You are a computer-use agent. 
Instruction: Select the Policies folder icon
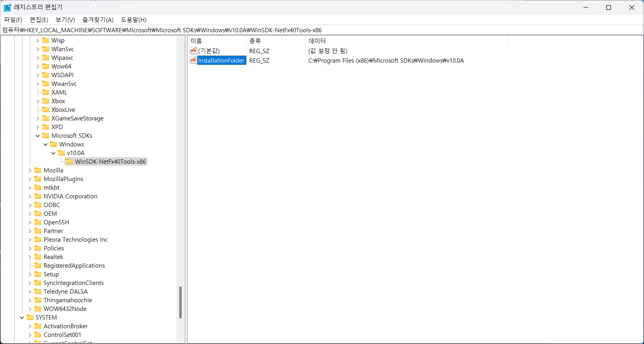click(x=38, y=248)
